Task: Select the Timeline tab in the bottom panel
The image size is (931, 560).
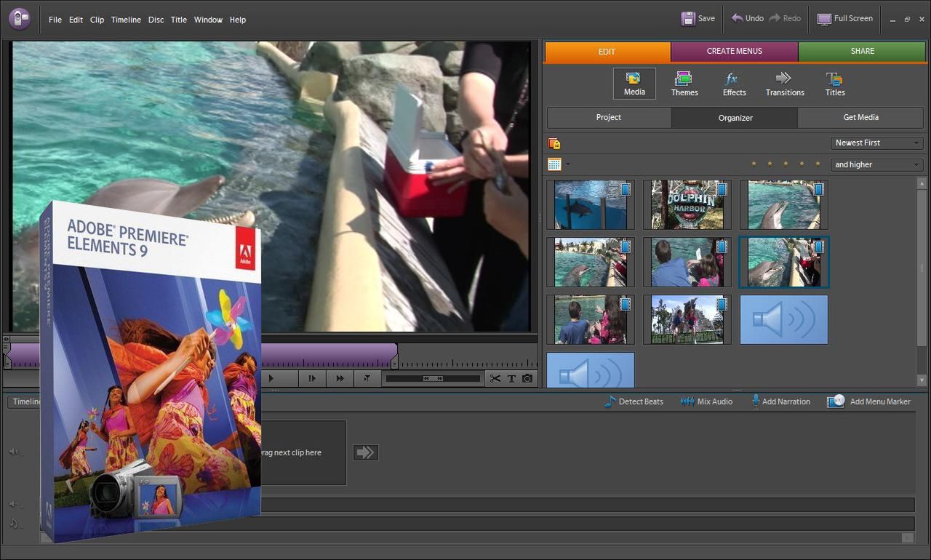Action: [25, 401]
